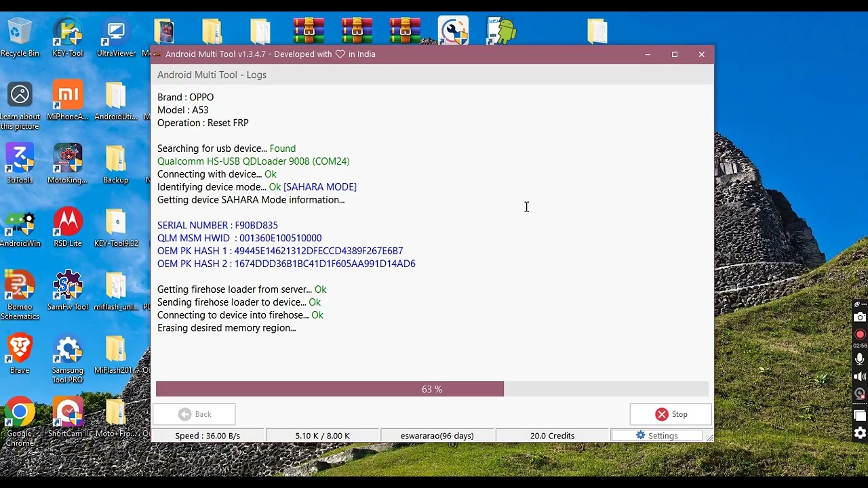This screenshot has height=488, width=868.
Task: Click the QLM MSM HWID log line
Action: tap(239, 238)
